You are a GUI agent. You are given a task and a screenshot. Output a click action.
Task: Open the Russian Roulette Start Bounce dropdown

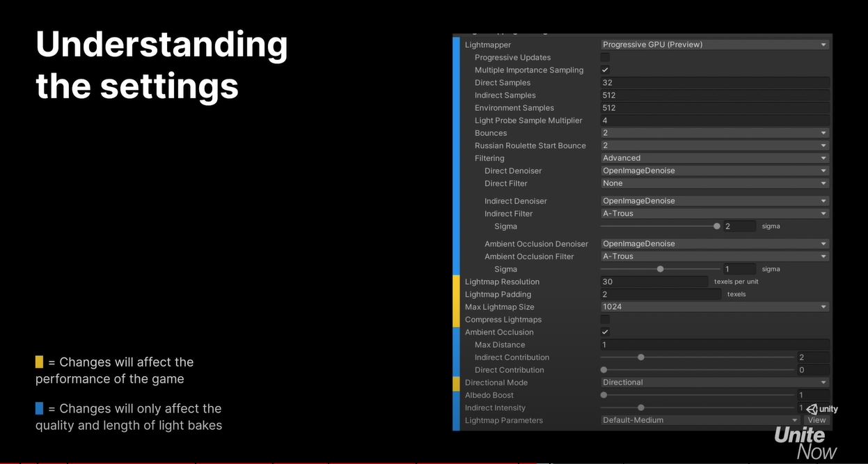[x=713, y=145]
